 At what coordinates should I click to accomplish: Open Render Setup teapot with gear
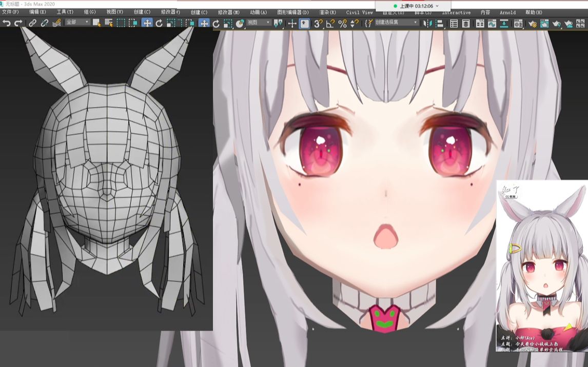(532, 24)
